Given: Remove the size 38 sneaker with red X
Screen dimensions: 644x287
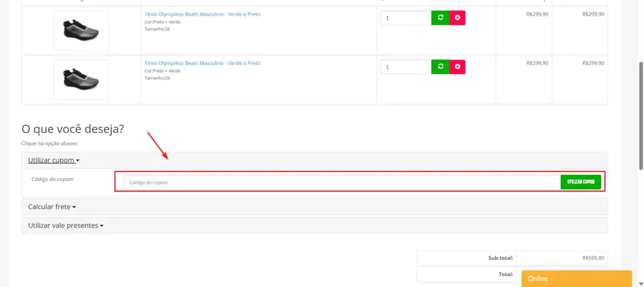Looking at the screenshot, I should point(457,17).
